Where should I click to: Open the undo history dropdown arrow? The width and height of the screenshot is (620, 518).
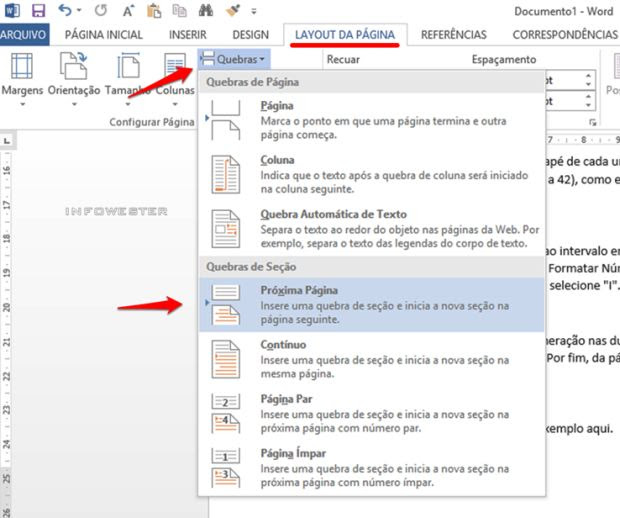tap(79, 11)
